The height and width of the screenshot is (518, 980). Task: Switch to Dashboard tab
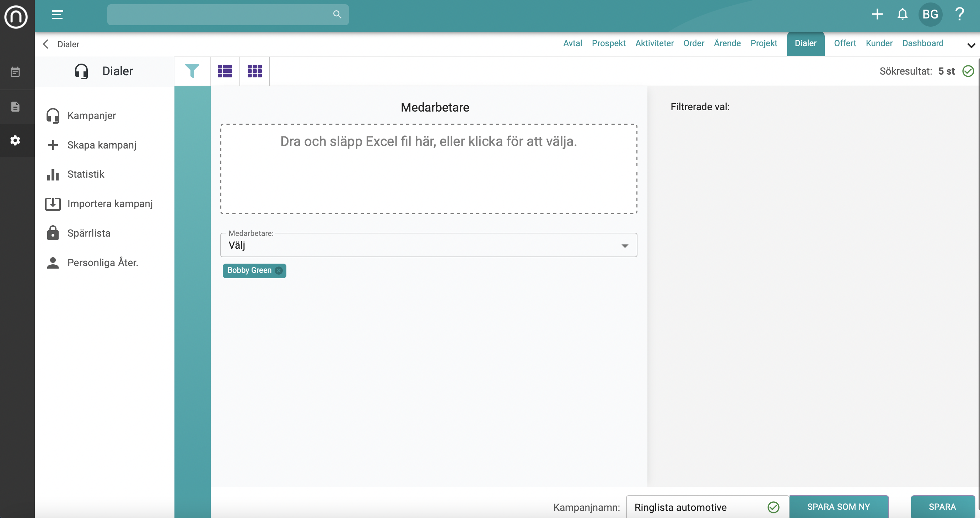[922, 43]
